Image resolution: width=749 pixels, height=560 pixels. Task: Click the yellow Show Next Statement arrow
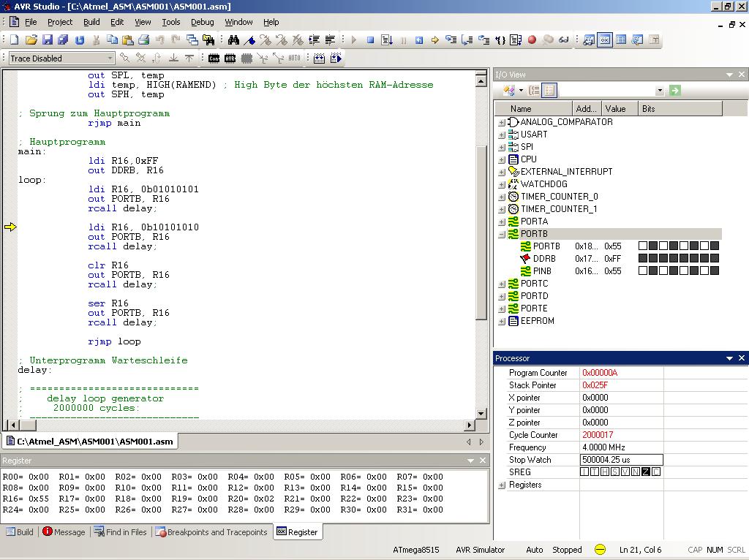pyautogui.click(x=434, y=40)
